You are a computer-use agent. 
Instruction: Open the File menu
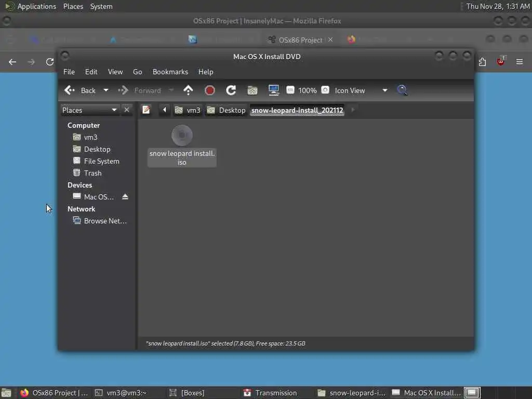click(x=69, y=72)
